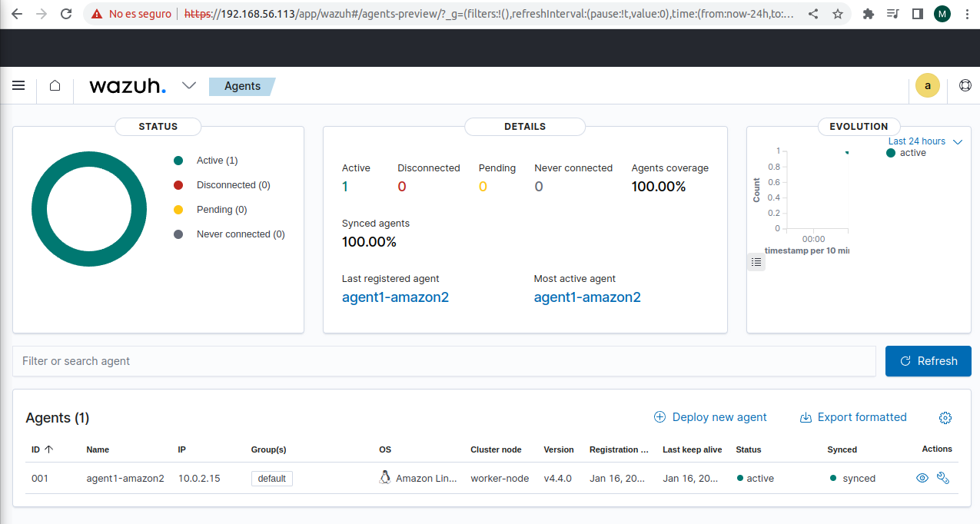
Task: Sort by the Last keep alive column header
Action: pos(692,449)
